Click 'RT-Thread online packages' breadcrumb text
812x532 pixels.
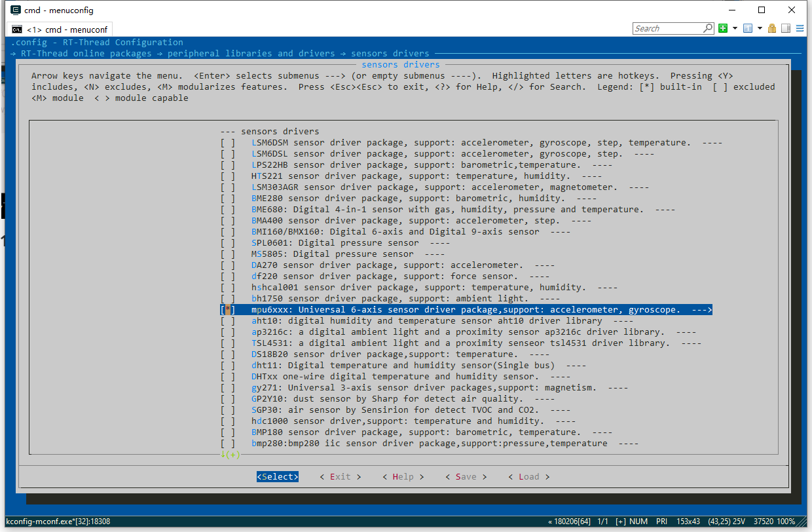click(x=86, y=54)
